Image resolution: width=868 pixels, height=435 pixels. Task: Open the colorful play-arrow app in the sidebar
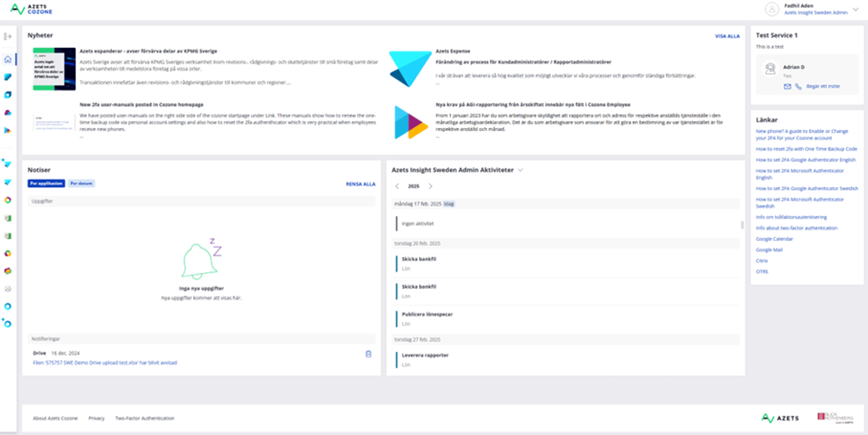point(8,131)
